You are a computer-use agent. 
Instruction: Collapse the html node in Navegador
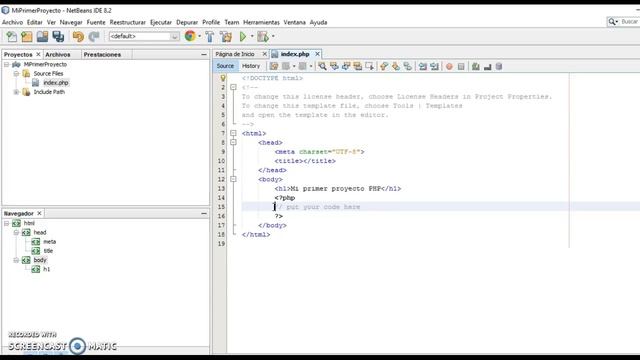click(7, 223)
